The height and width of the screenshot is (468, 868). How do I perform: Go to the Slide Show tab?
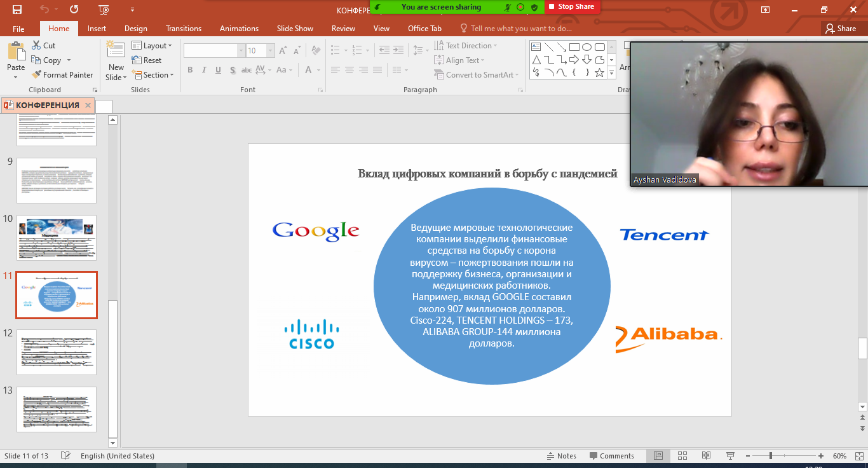click(295, 29)
